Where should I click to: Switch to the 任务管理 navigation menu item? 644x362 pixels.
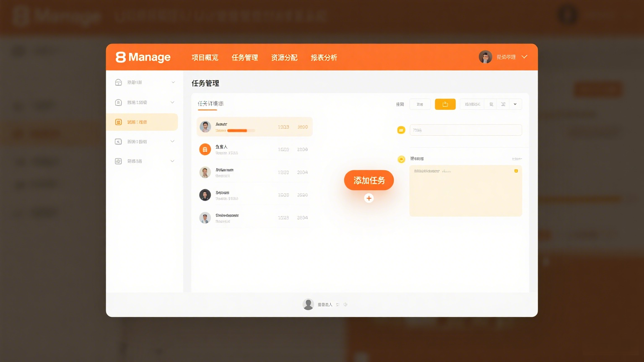coord(245,57)
